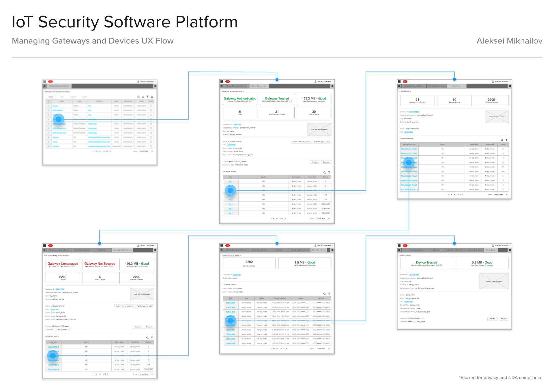Click home icon on the Device Details screen
Screen dimensions: 554x392
click(x=399, y=250)
